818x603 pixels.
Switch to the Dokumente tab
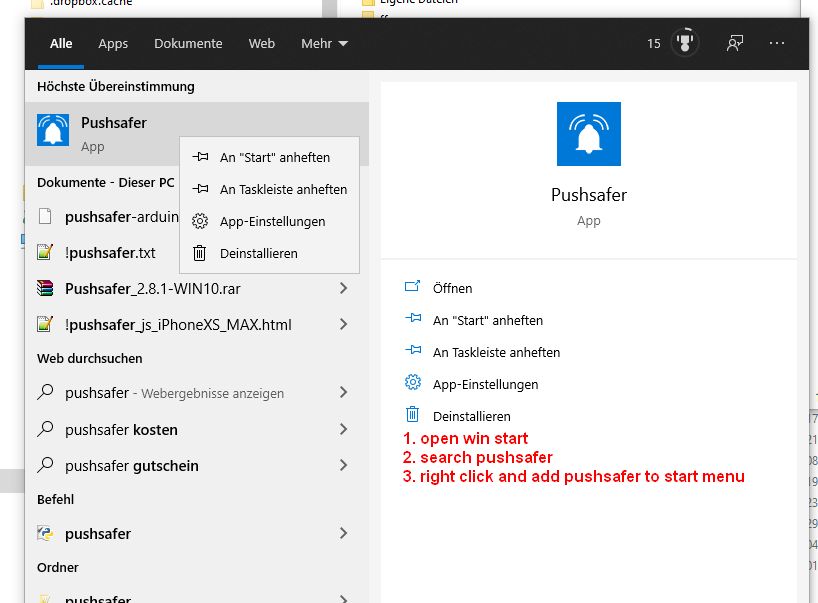(188, 43)
